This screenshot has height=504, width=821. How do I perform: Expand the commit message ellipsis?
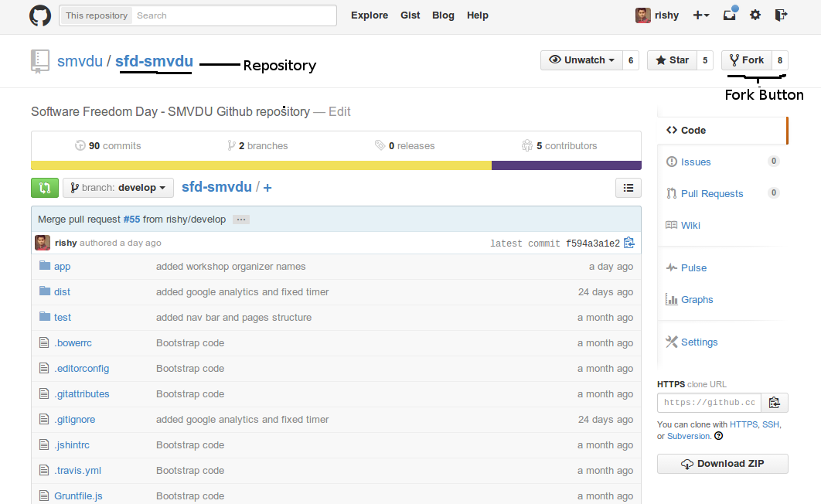[x=241, y=220]
